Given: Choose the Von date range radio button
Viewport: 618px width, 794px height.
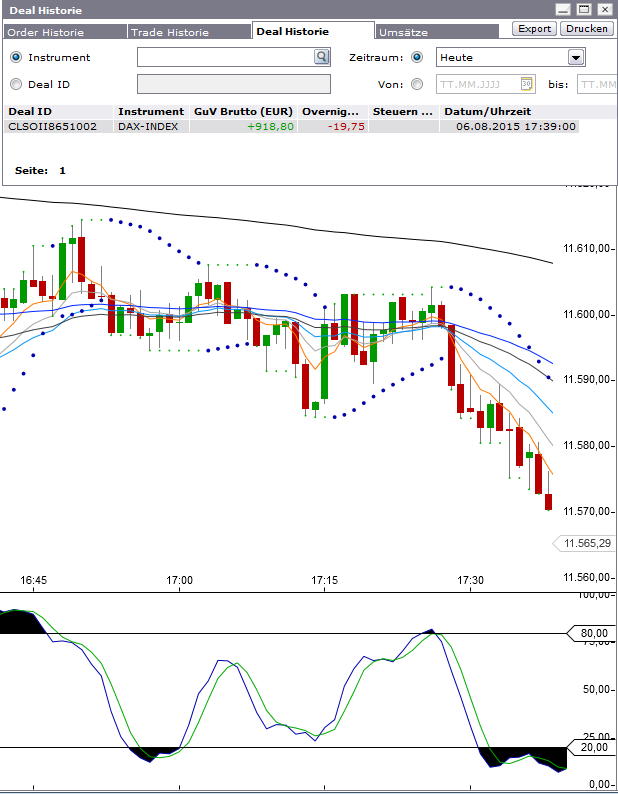Looking at the screenshot, I should click(417, 84).
